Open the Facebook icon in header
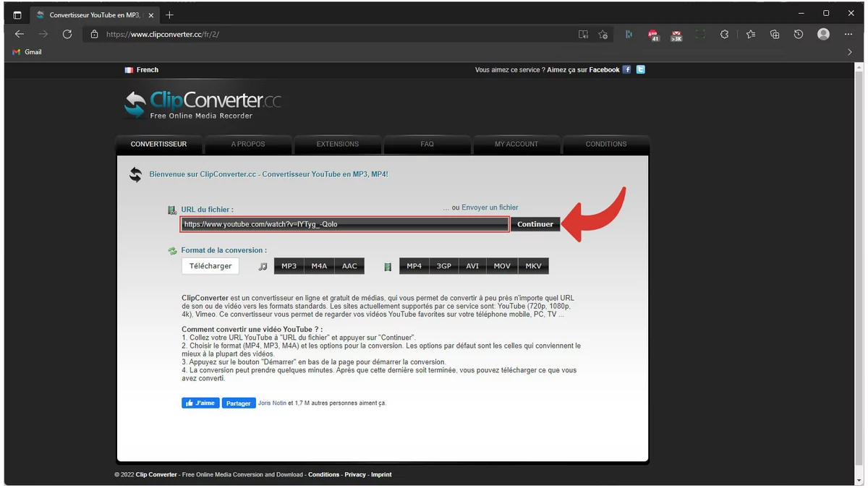The width and height of the screenshot is (868, 488). click(x=627, y=69)
